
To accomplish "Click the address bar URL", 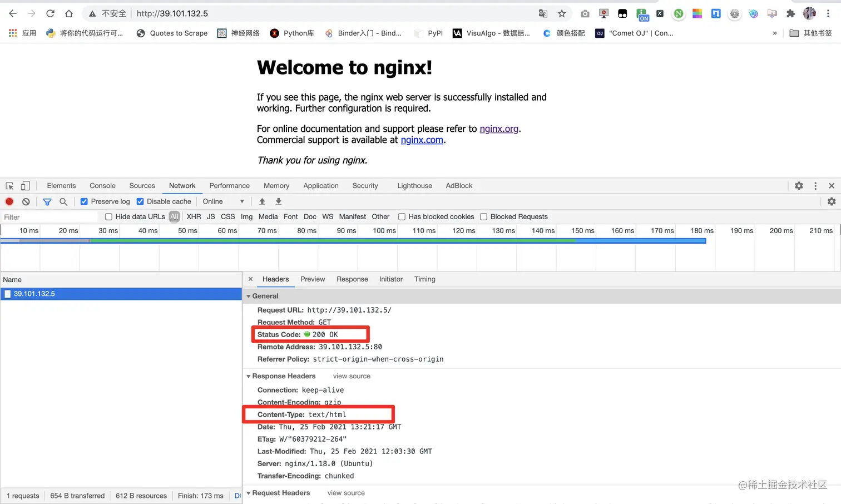I will (x=172, y=13).
